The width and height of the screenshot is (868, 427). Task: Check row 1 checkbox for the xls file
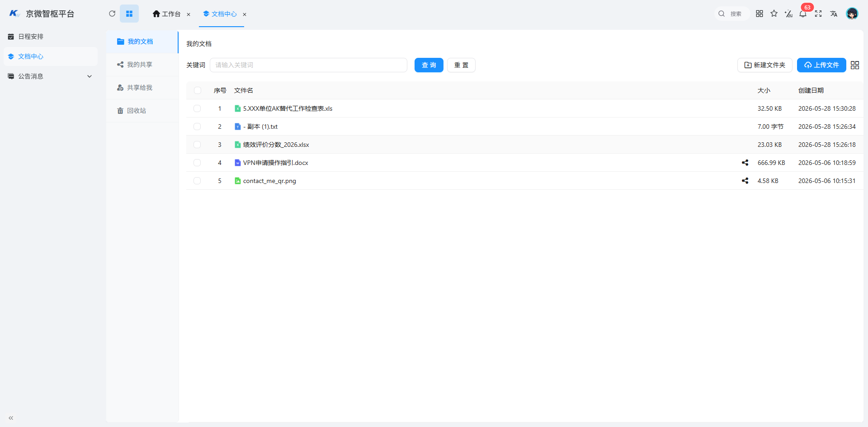coord(197,108)
